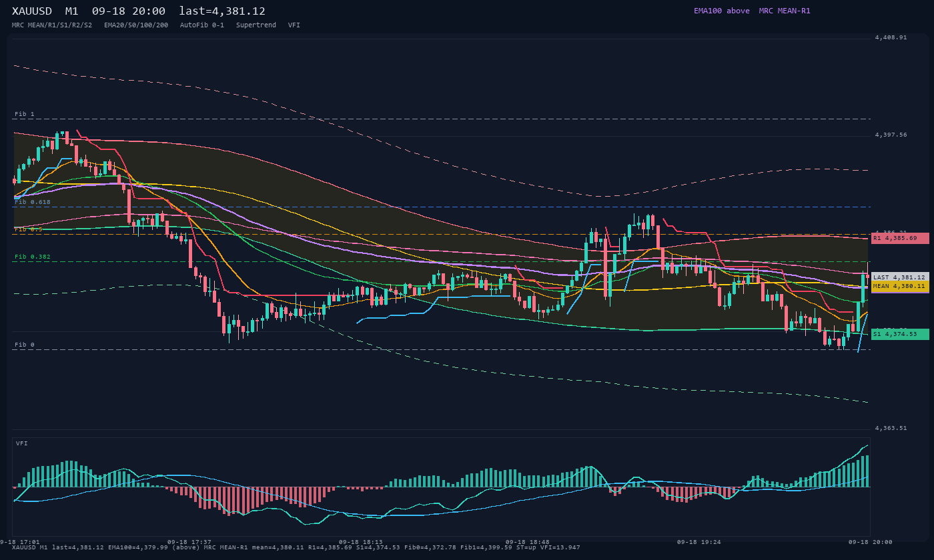Click the 'Fib 0' level label

point(24,345)
